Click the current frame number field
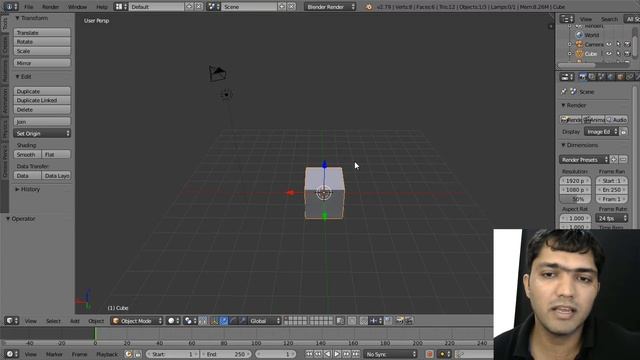The image size is (640, 360). [x=276, y=354]
